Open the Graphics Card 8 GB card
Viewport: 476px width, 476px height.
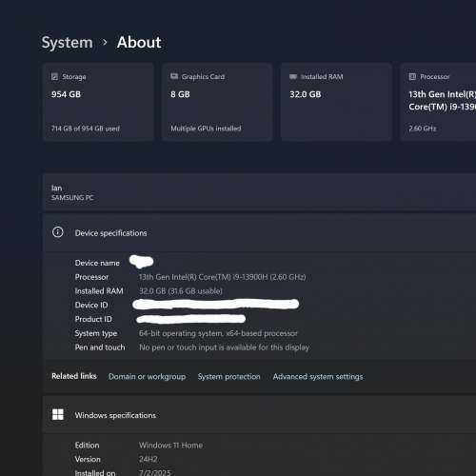click(217, 102)
